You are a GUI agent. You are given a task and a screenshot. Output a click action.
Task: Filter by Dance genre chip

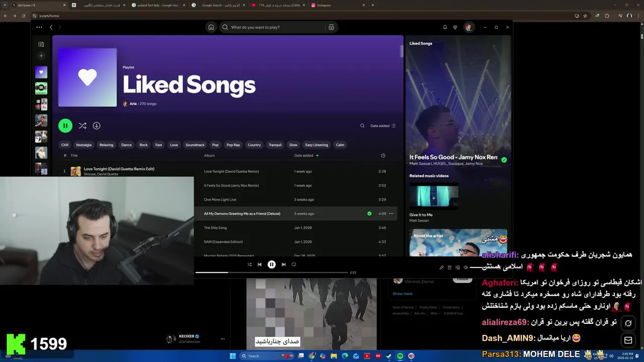tap(126, 145)
